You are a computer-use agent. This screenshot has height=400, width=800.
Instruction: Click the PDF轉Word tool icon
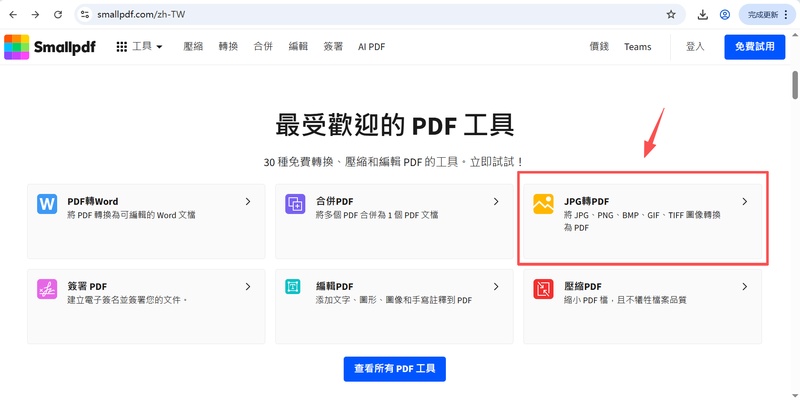click(x=47, y=204)
